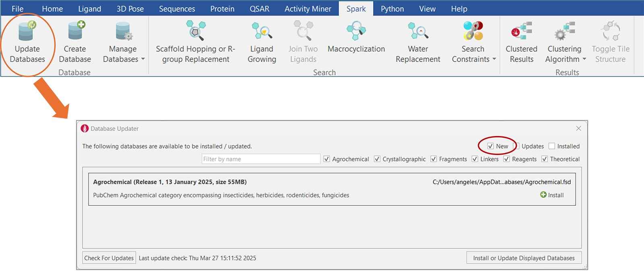Open the 3D Pose tab
Screen dimensions: 644x279
click(130, 9)
